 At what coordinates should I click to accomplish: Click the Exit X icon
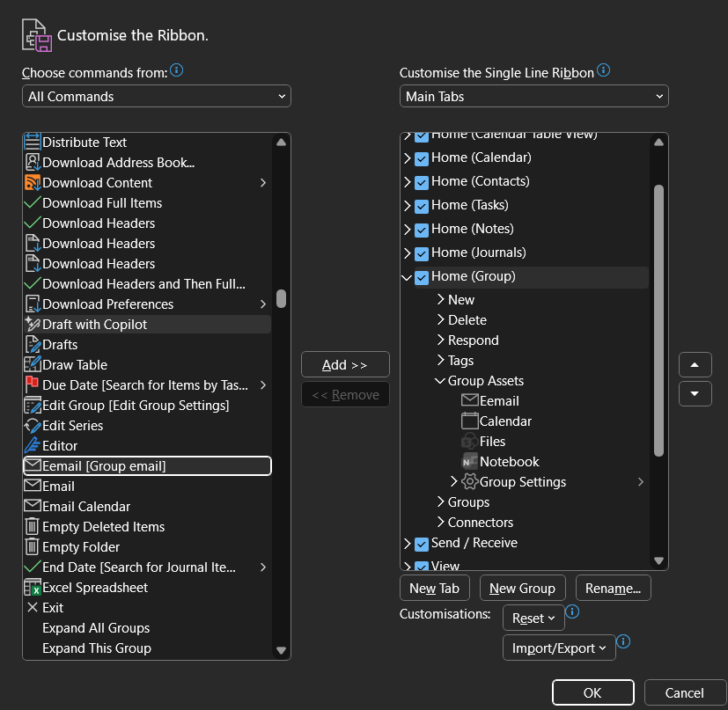click(32, 607)
